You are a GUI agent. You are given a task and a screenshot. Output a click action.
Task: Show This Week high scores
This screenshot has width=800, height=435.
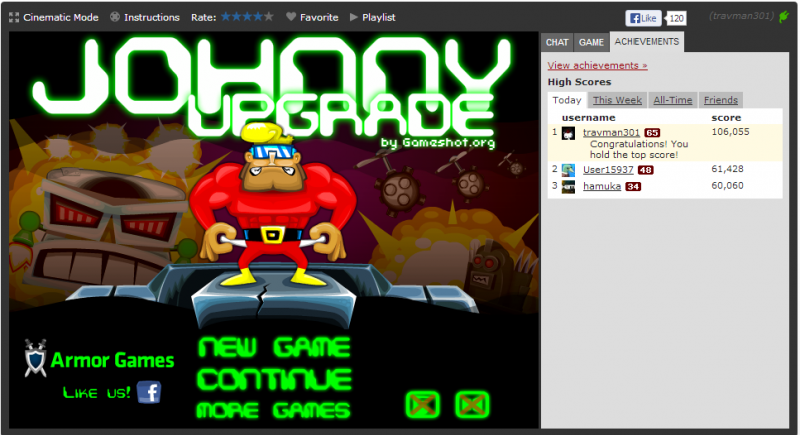[617, 100]
